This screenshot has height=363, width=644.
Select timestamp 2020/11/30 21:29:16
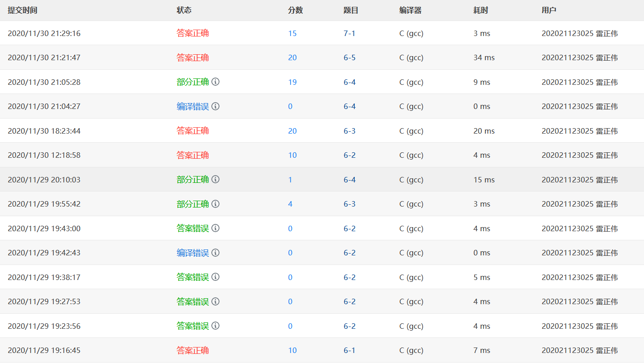tap(44, 33)
